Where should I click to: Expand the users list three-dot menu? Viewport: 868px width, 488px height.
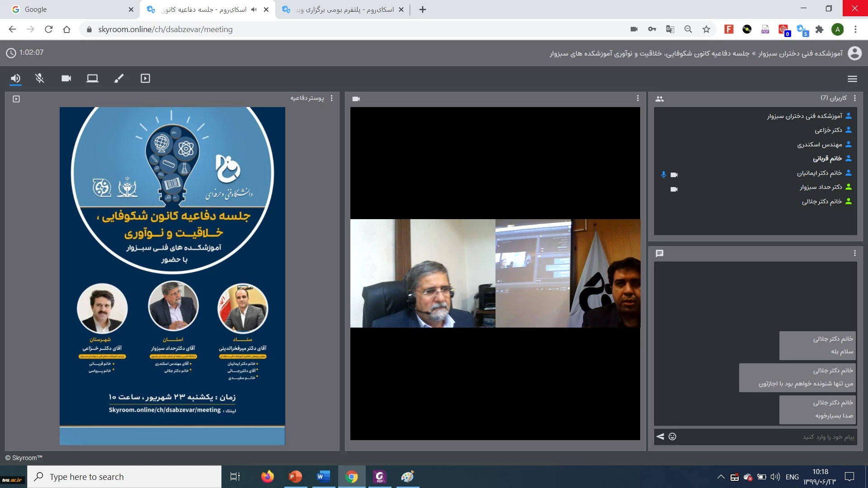tap(854, 98)
